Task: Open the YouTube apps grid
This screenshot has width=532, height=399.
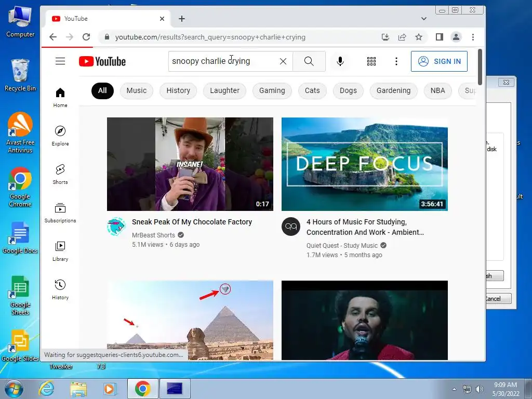Action: point(371,61)
